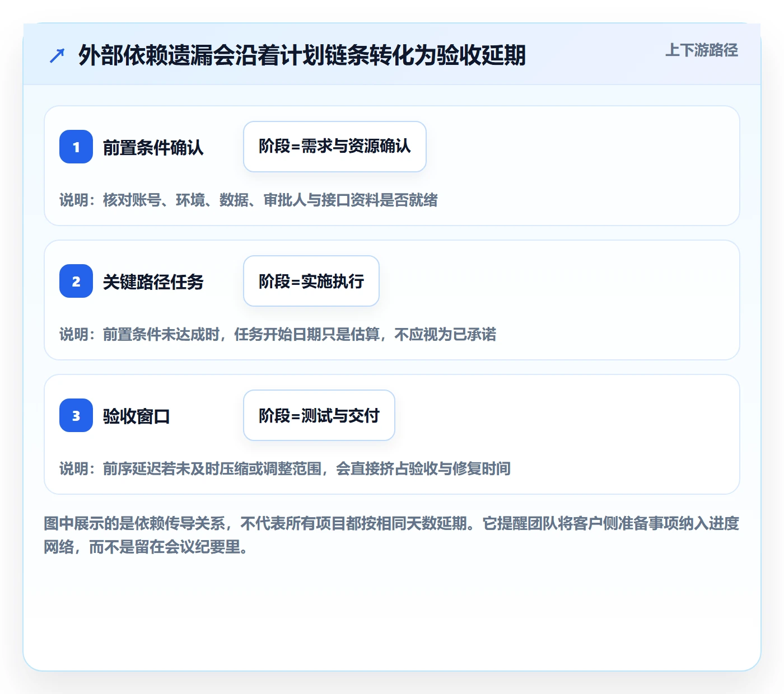Click the 关键路径任务 step heading

(x=153, y=282)
